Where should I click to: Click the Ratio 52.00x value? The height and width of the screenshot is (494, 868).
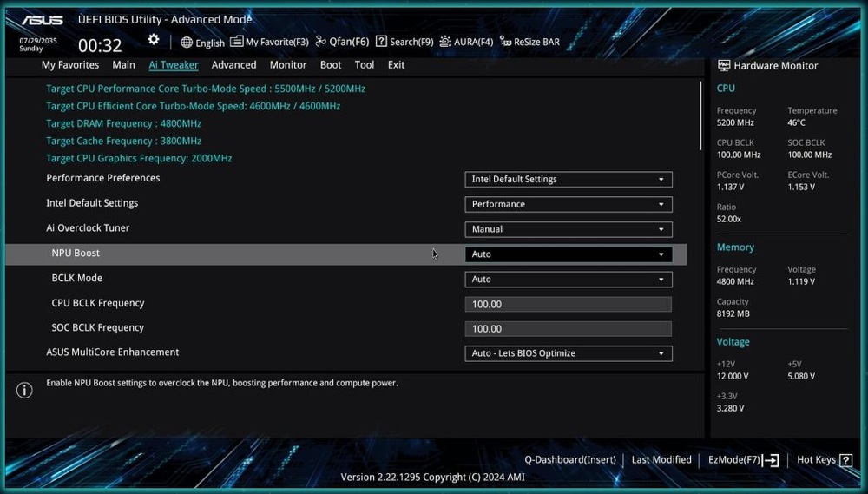tap(728, 220)
